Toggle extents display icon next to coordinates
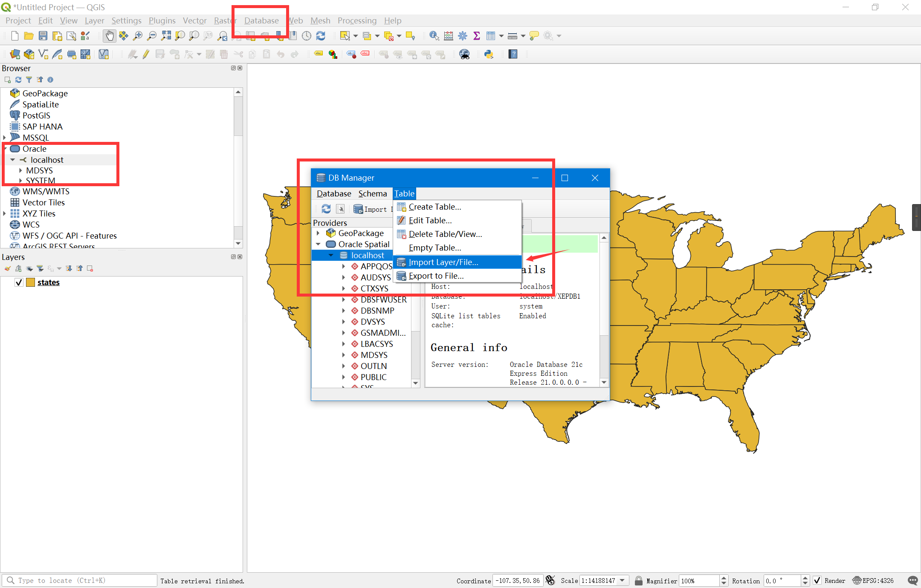The height and width of the screenshot is (588, 921). 550,580
